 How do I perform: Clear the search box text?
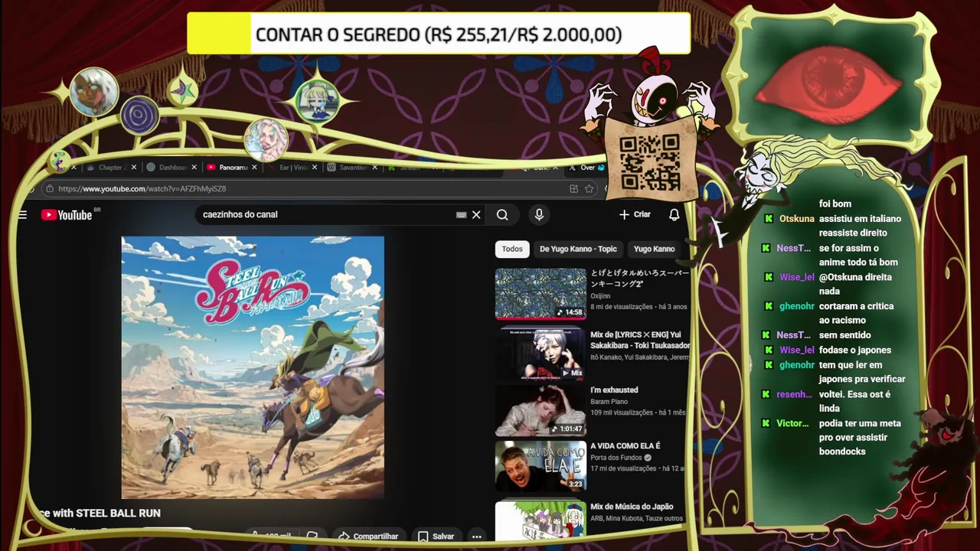coord(476,215)
